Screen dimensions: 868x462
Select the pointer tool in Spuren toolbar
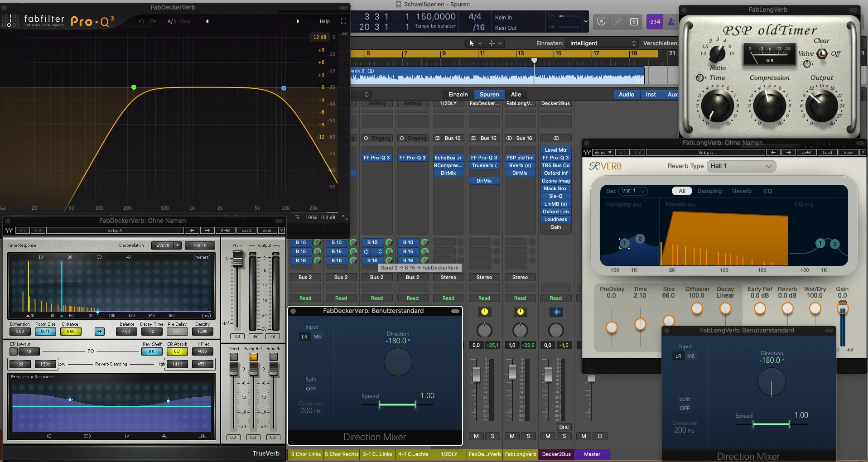pyautogui.click(x=472, y=43)
